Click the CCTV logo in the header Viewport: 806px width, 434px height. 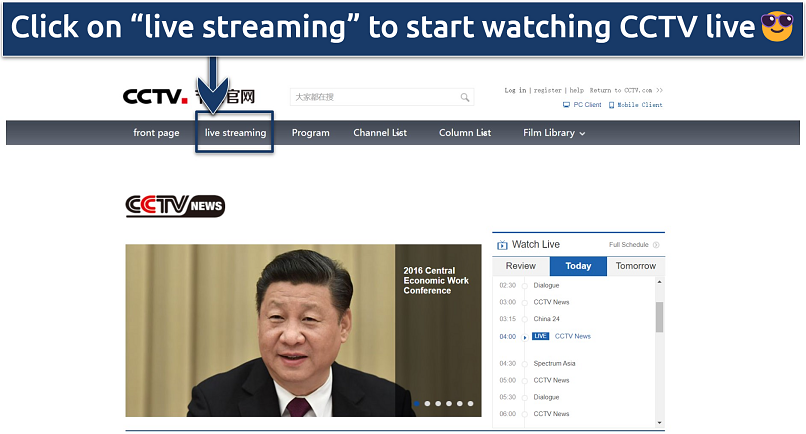click(x=155, y=96)
